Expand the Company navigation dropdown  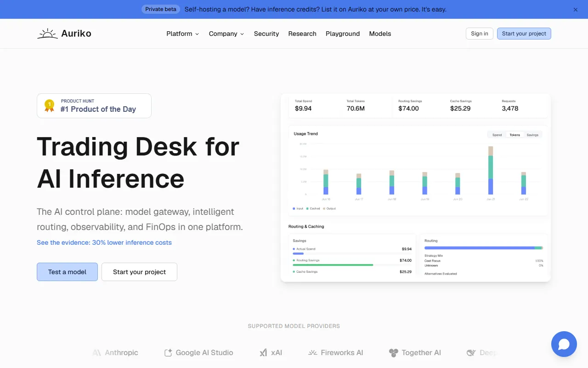226,34
